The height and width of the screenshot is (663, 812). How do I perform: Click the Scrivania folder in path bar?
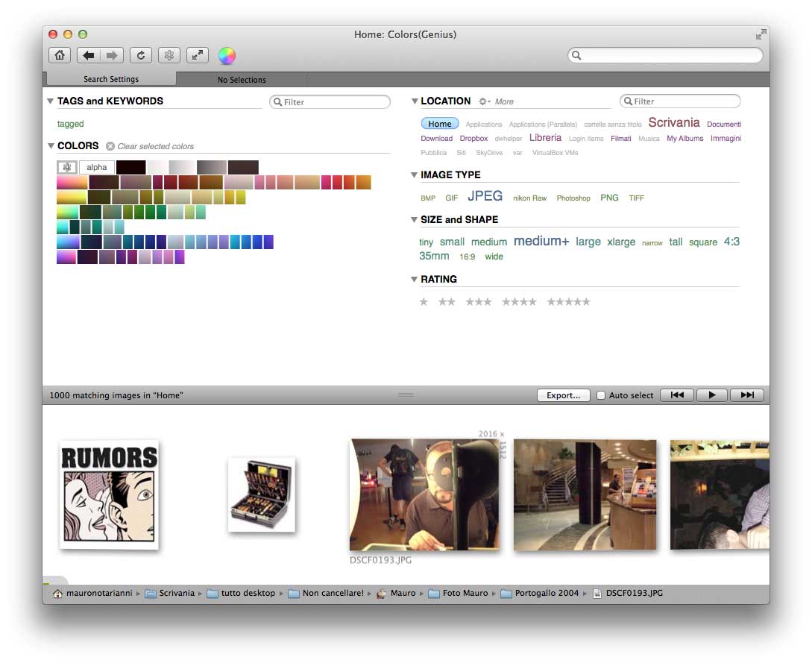tap(170, 593)
